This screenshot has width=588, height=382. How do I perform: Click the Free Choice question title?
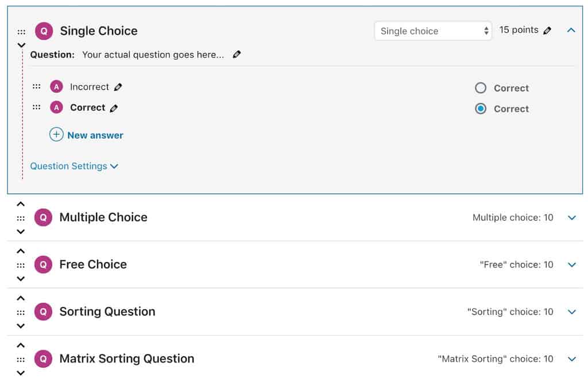tap(93, 264)
